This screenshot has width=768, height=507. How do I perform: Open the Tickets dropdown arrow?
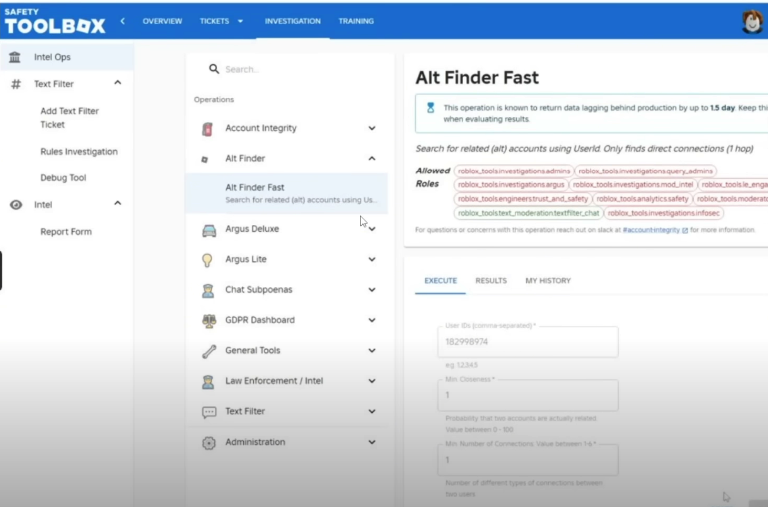tap(240, 21)
